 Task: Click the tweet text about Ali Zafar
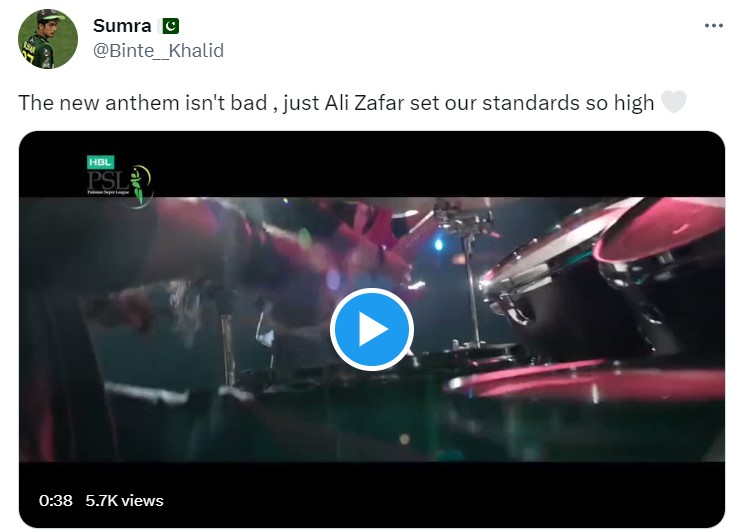(336, 103)
